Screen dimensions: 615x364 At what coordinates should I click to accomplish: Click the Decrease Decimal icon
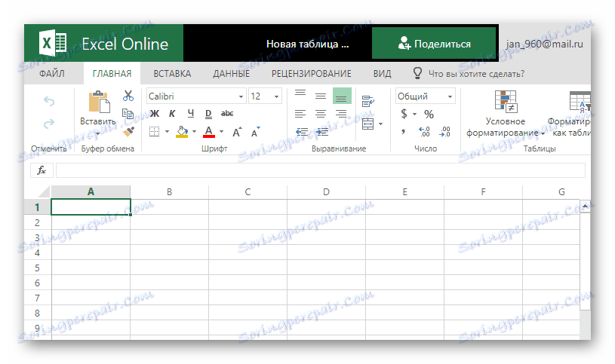444,132
